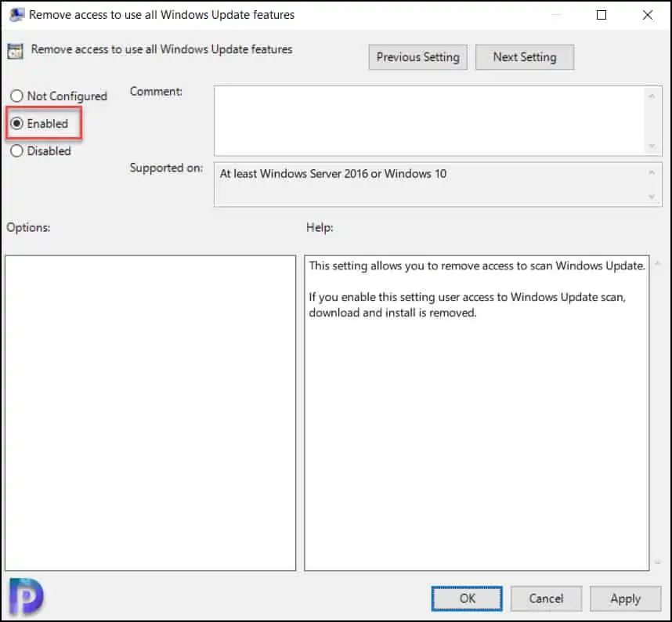Image resolution: width=672 pixels, height=622 pixels.
Task: Click the policy setting icon beside the heading
Action: point(16,51)
